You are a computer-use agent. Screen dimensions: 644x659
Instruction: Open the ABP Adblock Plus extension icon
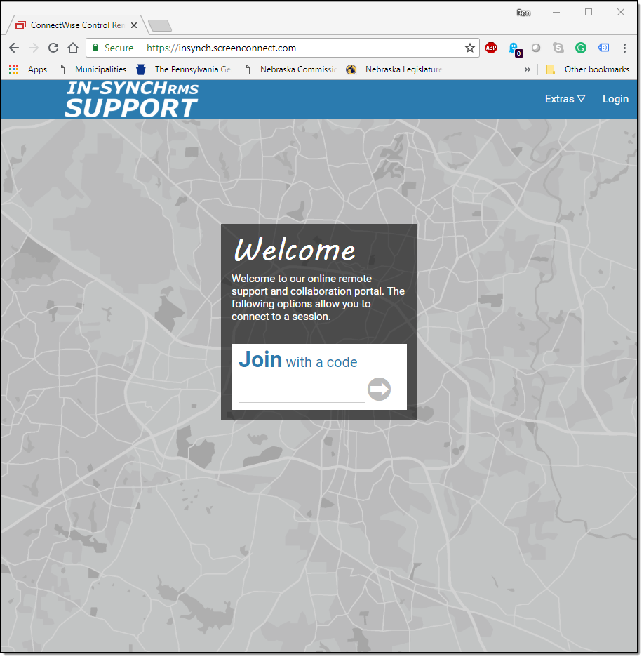click(x=491, y=48)
